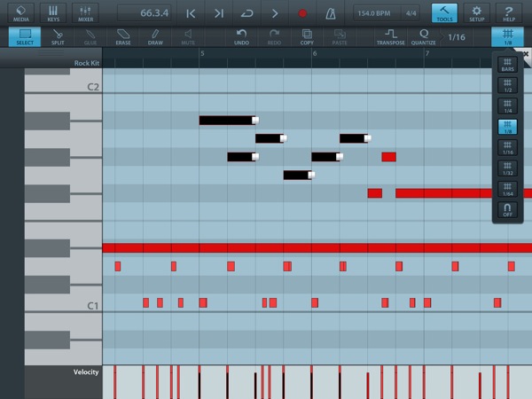Undo the last edit
This screenshot has width=532, height=399.
(241, 37)
